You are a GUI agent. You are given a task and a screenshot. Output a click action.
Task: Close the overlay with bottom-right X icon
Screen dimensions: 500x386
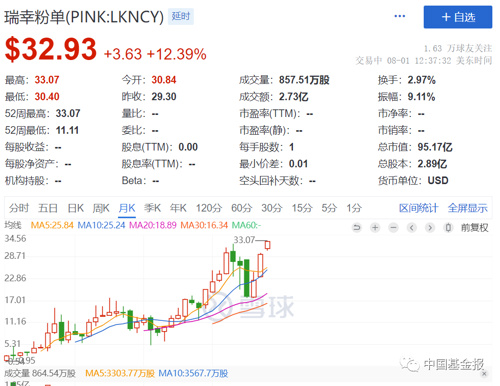coord(484,374)
